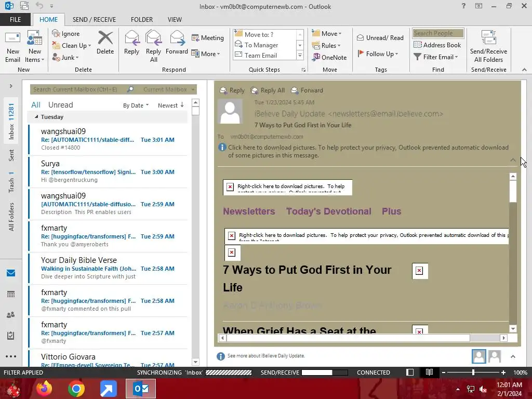Switch to the VIEW tab

tap(175, 19)
